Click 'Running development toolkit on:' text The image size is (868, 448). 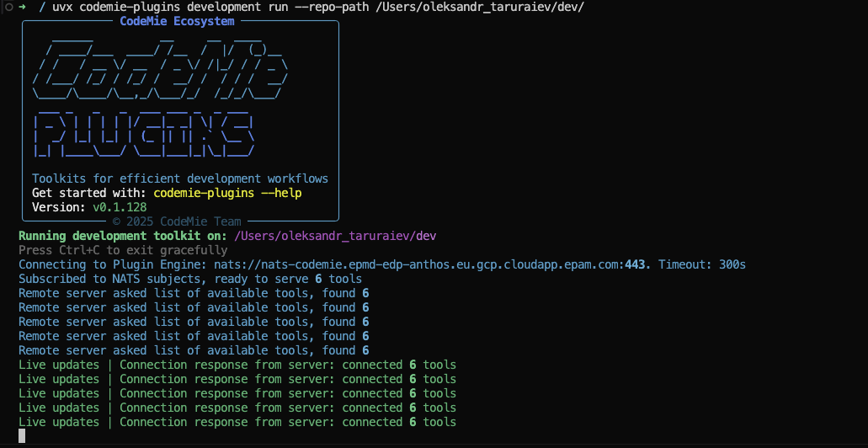[123, 236]
